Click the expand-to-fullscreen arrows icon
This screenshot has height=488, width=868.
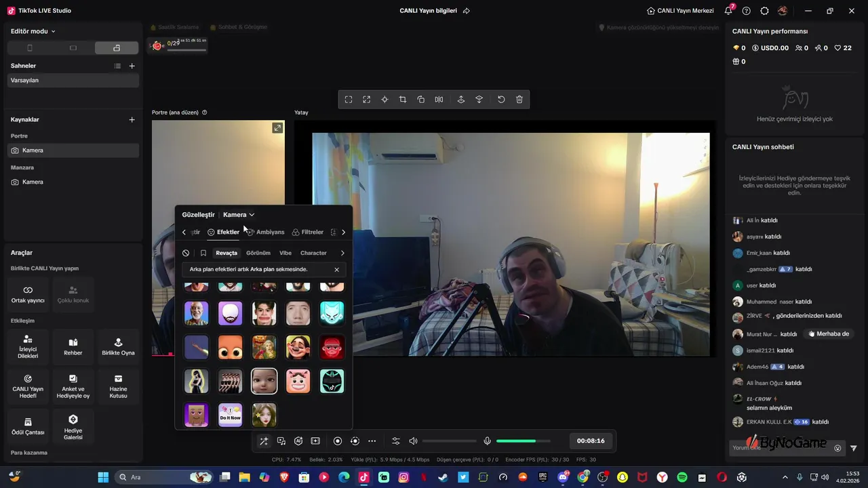[366, 100]
